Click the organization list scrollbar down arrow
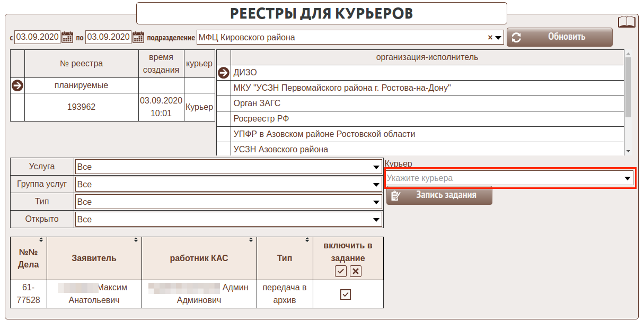Screen dimensions: 644x320 (x=629, y=152)
